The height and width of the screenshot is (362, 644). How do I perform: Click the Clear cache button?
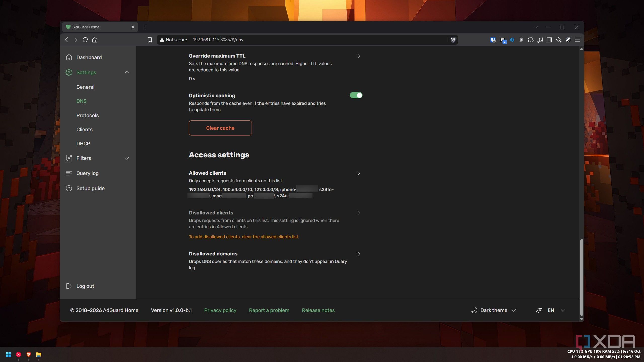click(220, 128)
